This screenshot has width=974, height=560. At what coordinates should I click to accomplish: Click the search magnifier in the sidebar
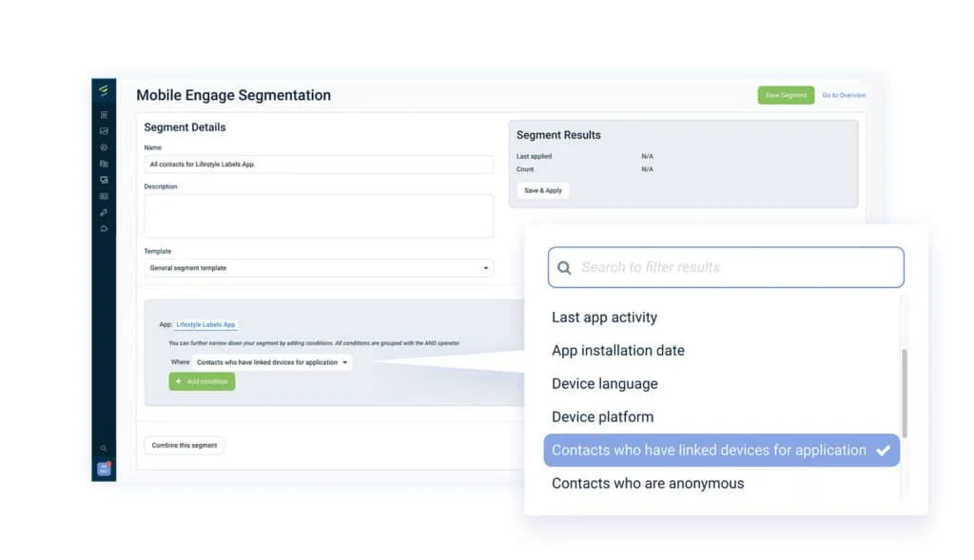pyautogui.click(x=104, y=448)
